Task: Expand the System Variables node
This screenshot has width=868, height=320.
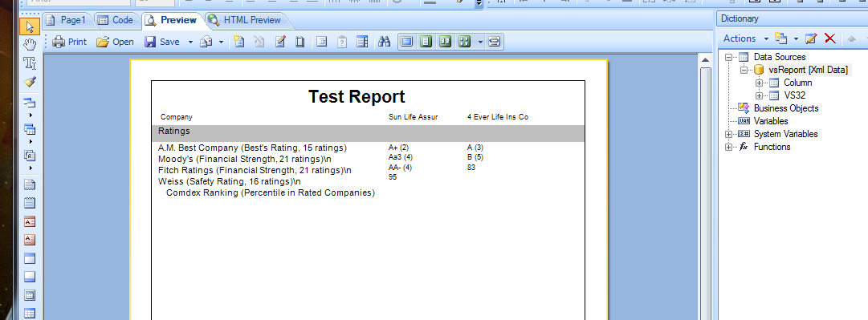Action: pyautogui.click(x=728, y=134)
